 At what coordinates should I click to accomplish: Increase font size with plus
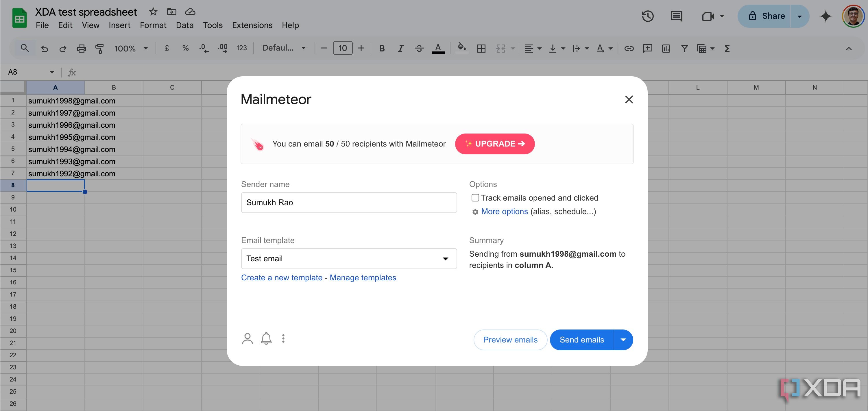coord(361,48)
